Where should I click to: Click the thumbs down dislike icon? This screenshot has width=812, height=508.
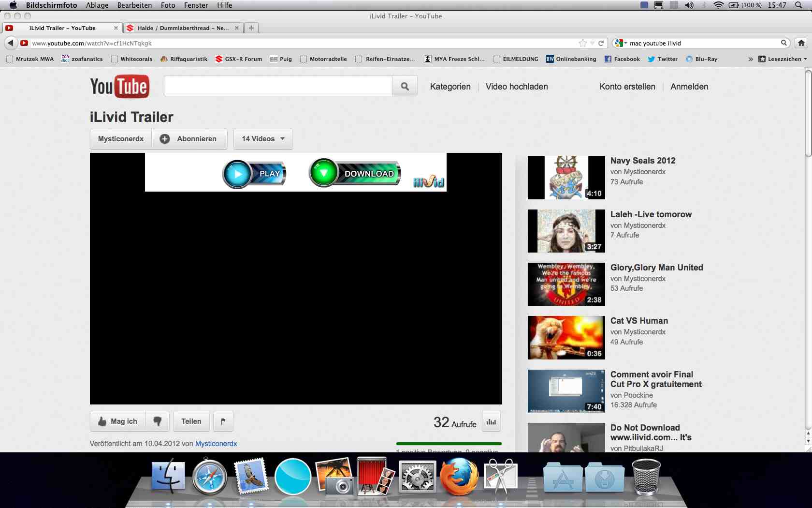pyautogui.click(x=158, y=421)
